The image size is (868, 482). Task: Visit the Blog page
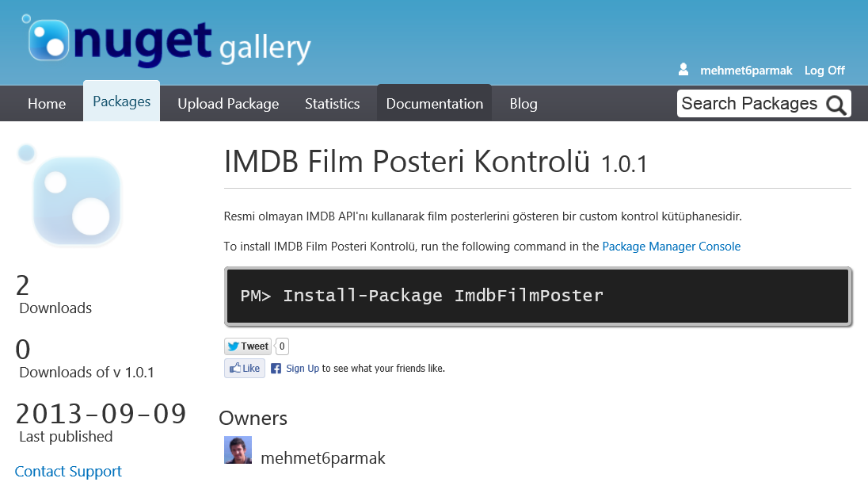(523, 104)
